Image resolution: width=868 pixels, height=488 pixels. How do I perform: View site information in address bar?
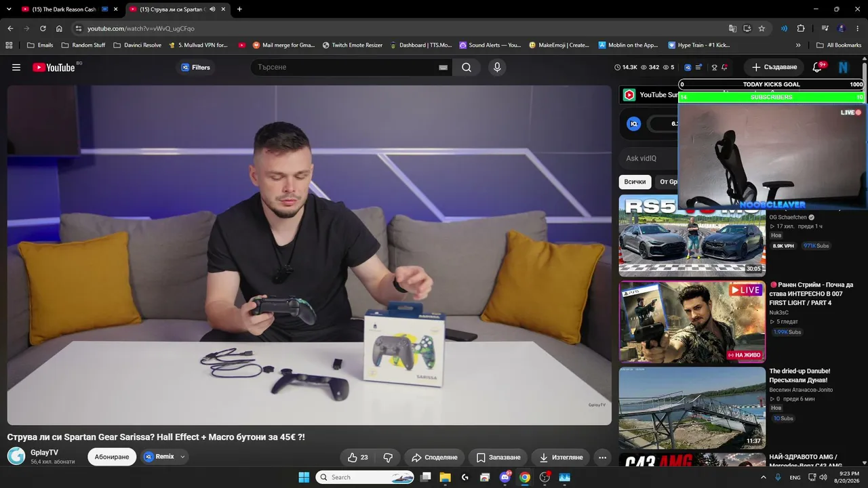(78, 28)
